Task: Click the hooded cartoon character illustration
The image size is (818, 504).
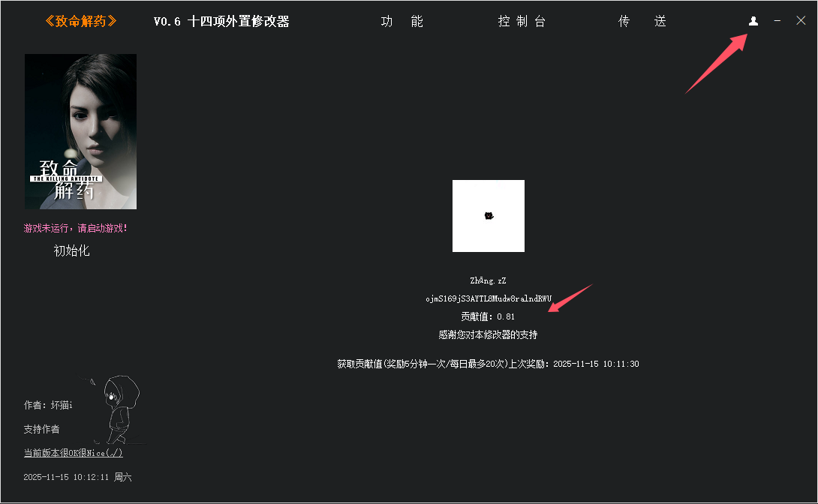Action: click(118, 410)
